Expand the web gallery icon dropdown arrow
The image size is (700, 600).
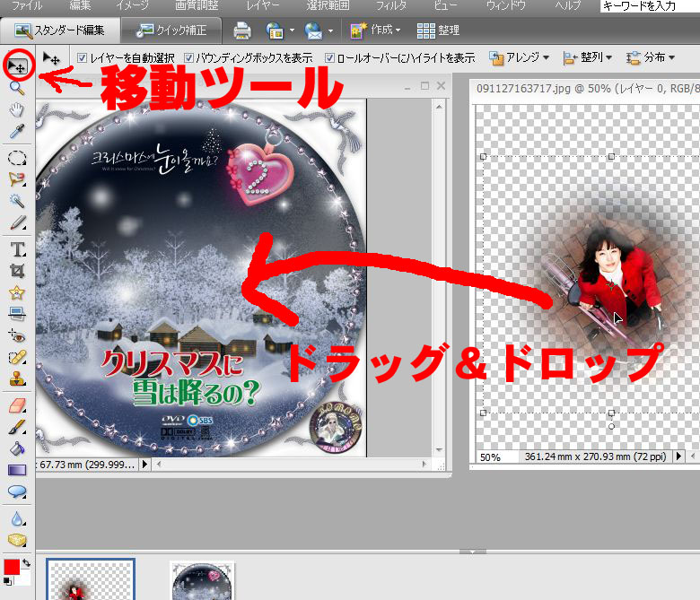[292, 30]
